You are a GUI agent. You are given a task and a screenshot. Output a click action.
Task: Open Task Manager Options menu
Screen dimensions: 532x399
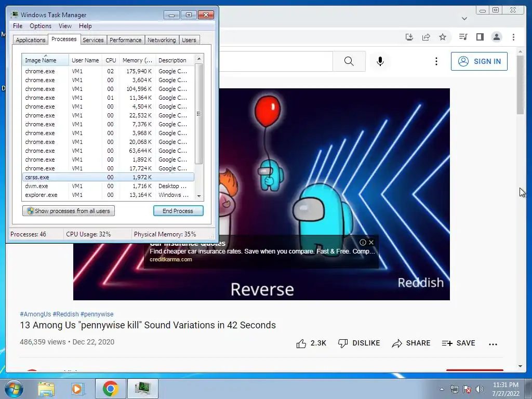pyautogui.click(x=41, y=26)
